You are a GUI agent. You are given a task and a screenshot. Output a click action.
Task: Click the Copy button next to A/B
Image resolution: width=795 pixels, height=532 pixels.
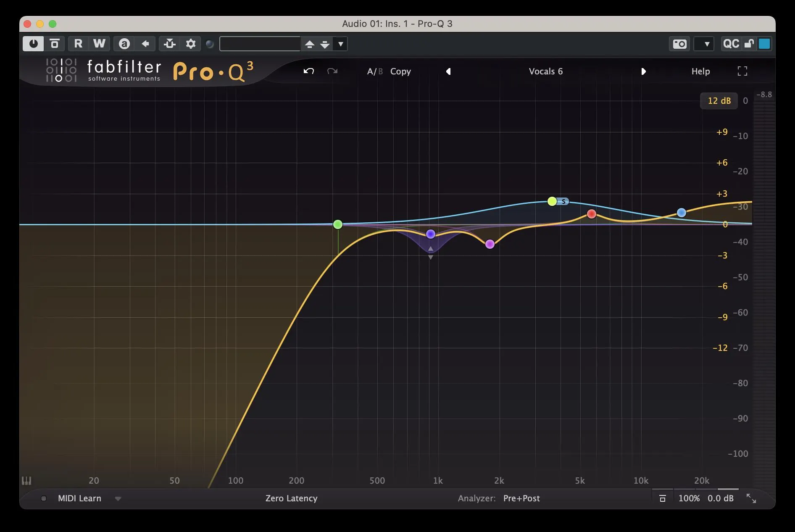pos(400,71)
